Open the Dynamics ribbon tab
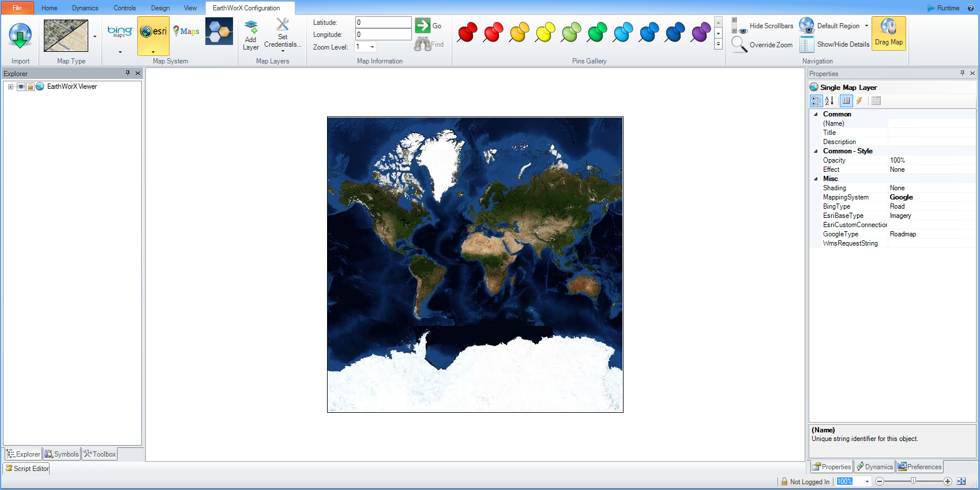The image size is (980, 490). click(85, 8)
